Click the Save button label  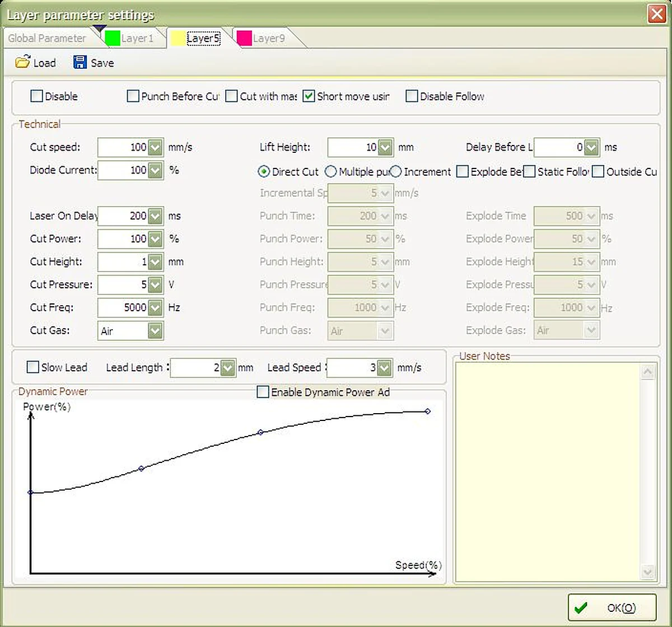click(x=102, y=63)
